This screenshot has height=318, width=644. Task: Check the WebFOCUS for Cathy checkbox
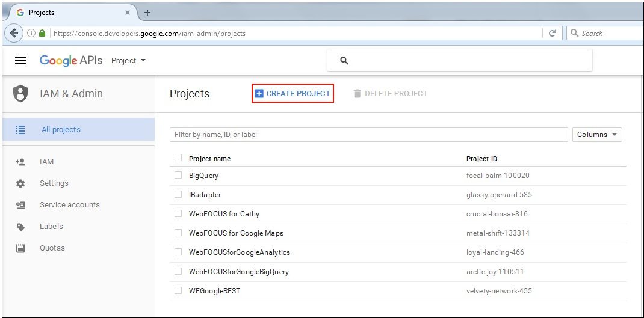[x=178, y=213]
